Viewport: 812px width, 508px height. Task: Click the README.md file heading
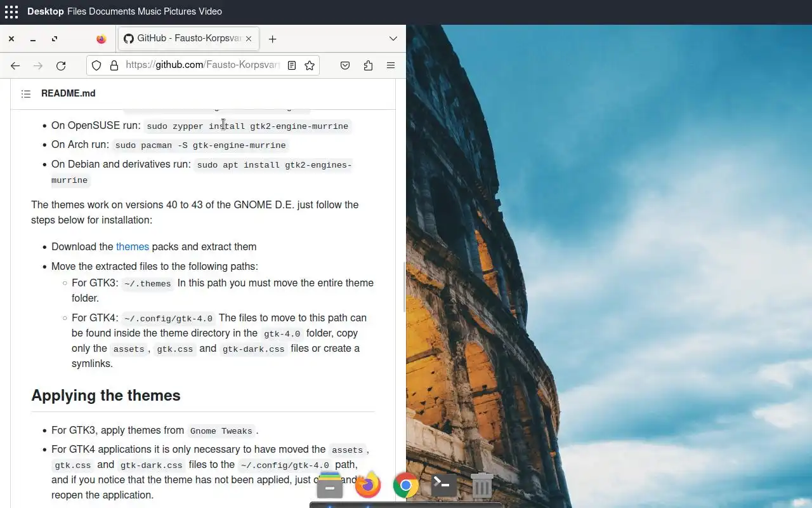click(x=69, y=93)
